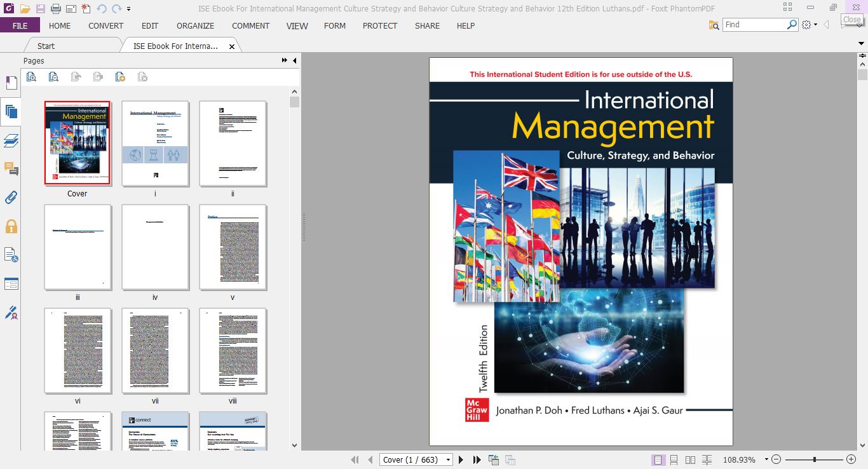Image resolution: width=868 pixels, height=469 pixels.
Task: Click the Foxit PhantomPDF application logo
Action: [x=9, y=9]
